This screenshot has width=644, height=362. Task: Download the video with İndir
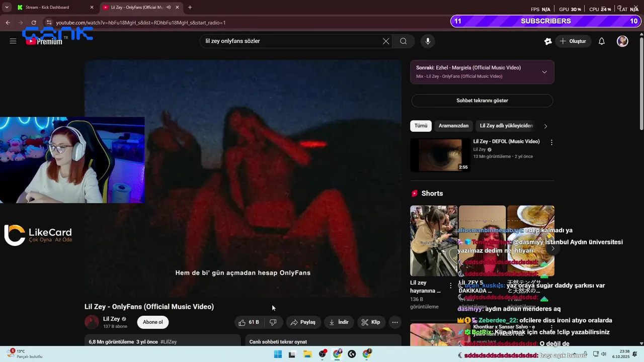tap(339, 322)
